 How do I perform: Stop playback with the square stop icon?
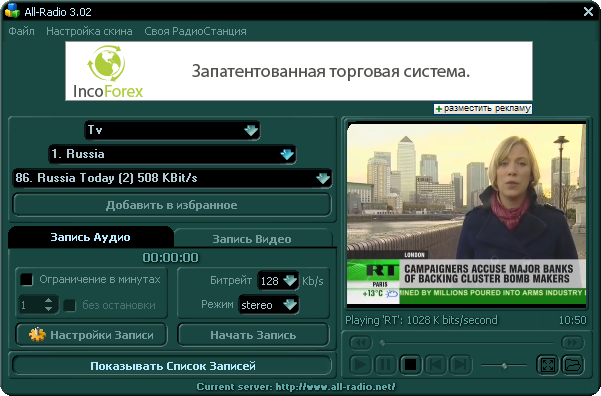coord(411,364)
